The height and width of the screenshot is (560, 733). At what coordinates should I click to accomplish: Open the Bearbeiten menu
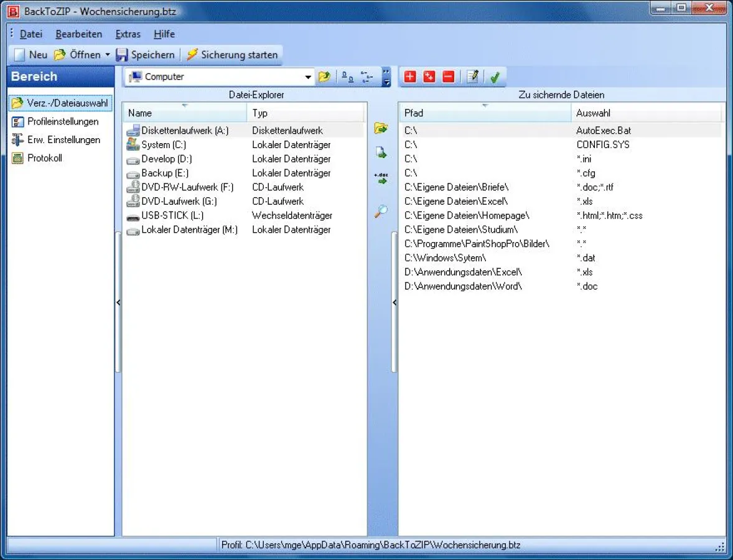(x=78, y=34)
